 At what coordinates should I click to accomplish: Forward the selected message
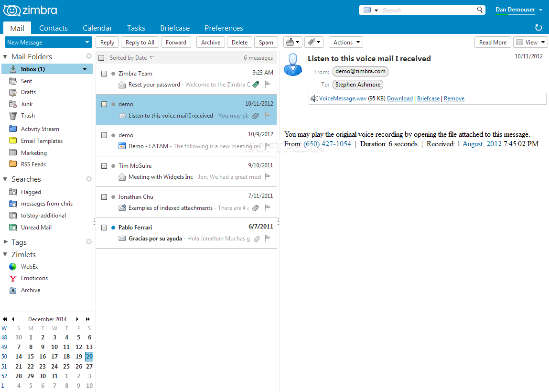[x=176, y=43]
